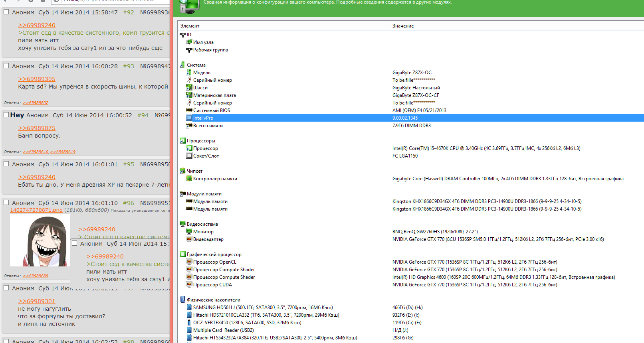Click the Физические накопители group icon
Image resolution: width=644 pixels, height=343 pixels.
point(182,300)
